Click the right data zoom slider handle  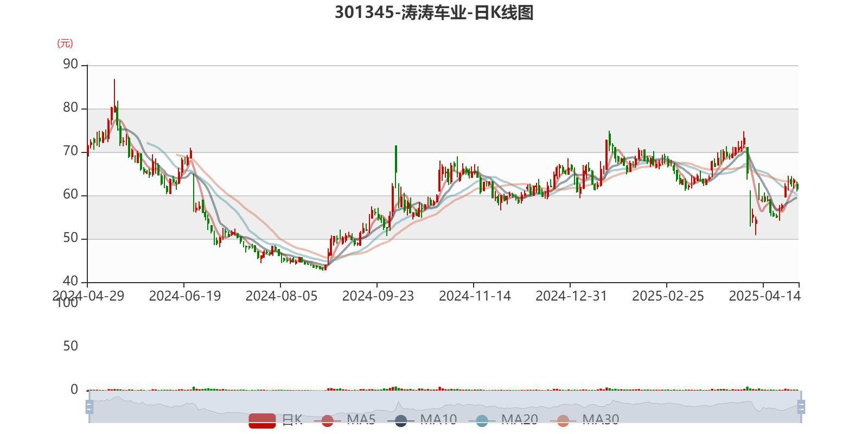click(802, 406)
